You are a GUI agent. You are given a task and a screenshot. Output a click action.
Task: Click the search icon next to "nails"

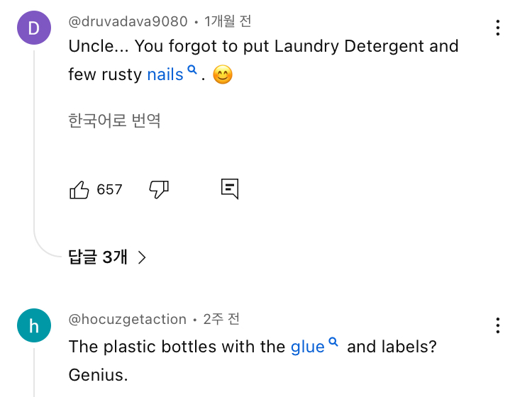coord(192,69)
